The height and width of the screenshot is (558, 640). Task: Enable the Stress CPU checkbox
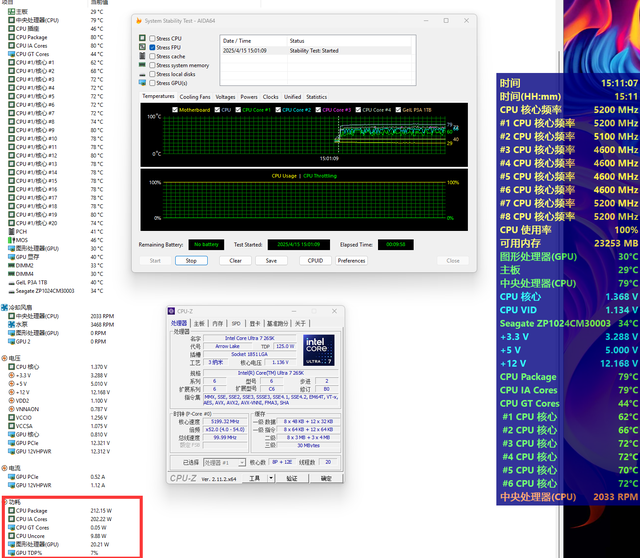point(152,38)
